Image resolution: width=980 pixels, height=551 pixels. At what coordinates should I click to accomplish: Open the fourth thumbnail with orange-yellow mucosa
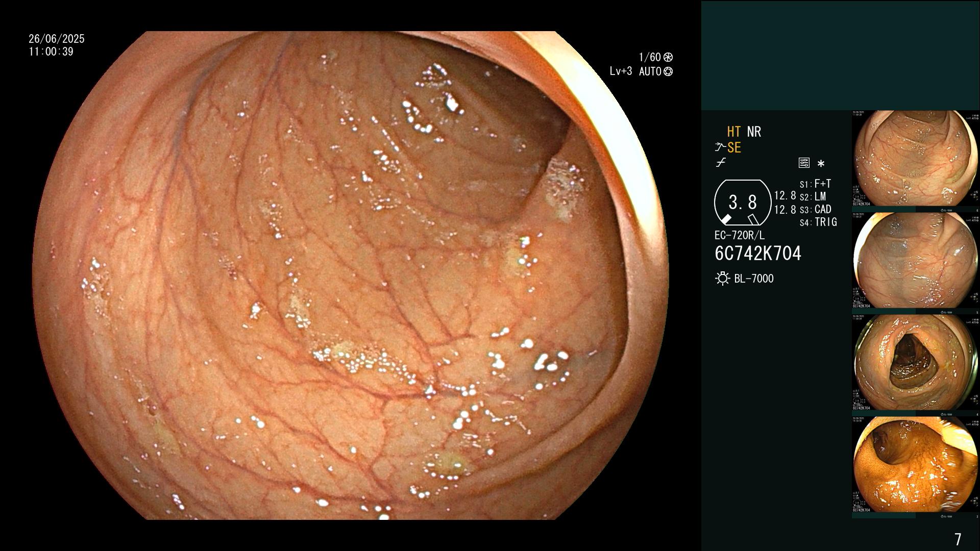point(916,464)
